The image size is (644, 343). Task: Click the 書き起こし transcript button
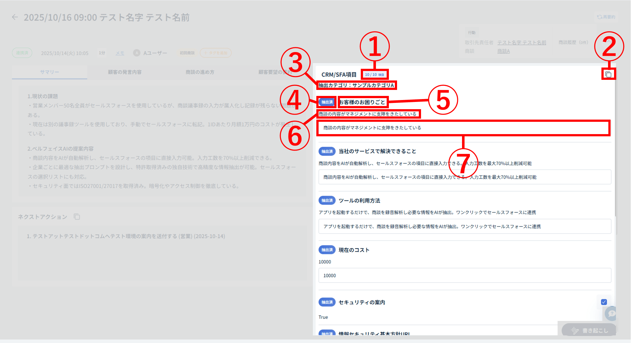[x=589, y=330]
